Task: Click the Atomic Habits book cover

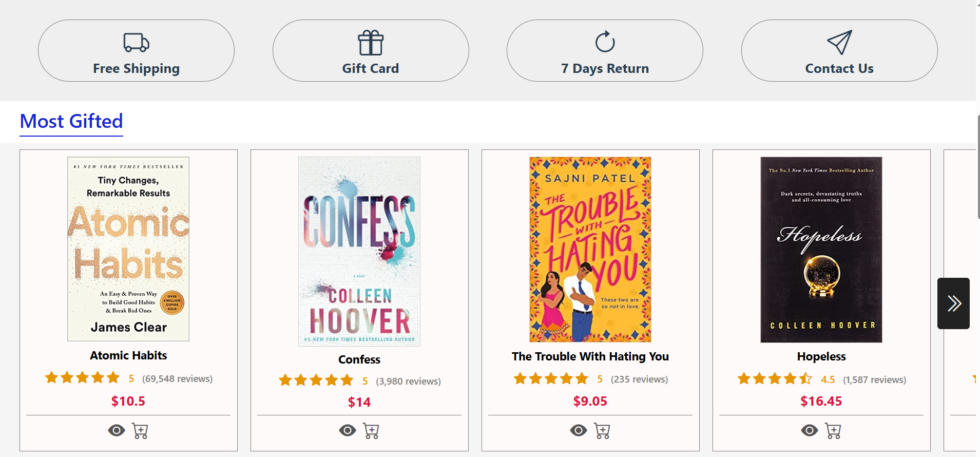Action: point(128,249)
